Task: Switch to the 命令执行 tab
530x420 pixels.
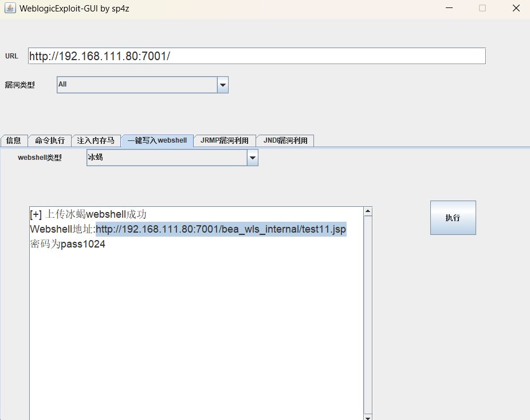Action: point(50,140)
